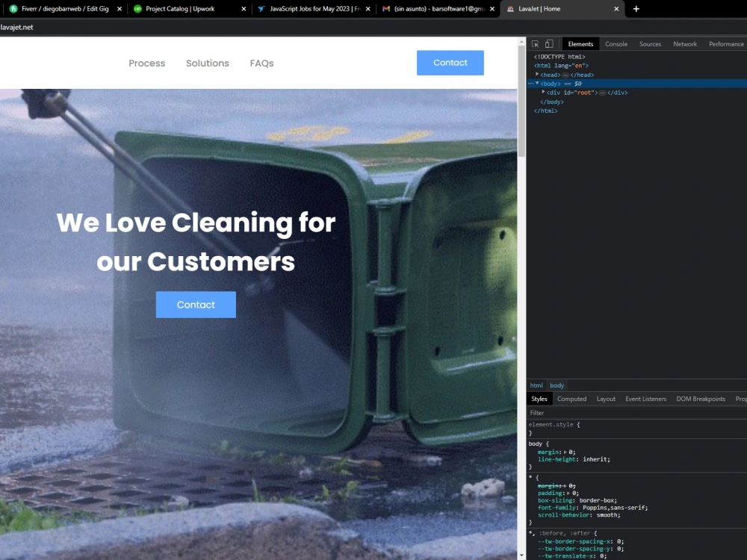
Task: Close the Project Catalog Upwork tab
Action: (x=244, y=8)
